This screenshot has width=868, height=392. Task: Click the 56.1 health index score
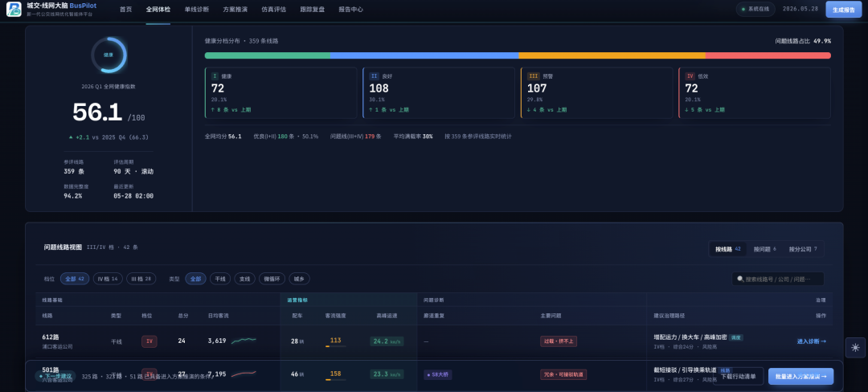(97, 112)
